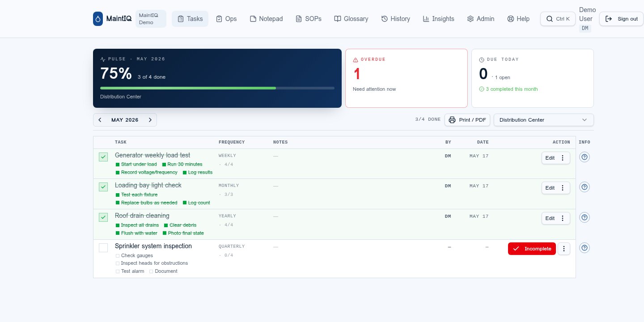
Task: Open more options for Roof drain cleaning
Action: tap(563, 218)
